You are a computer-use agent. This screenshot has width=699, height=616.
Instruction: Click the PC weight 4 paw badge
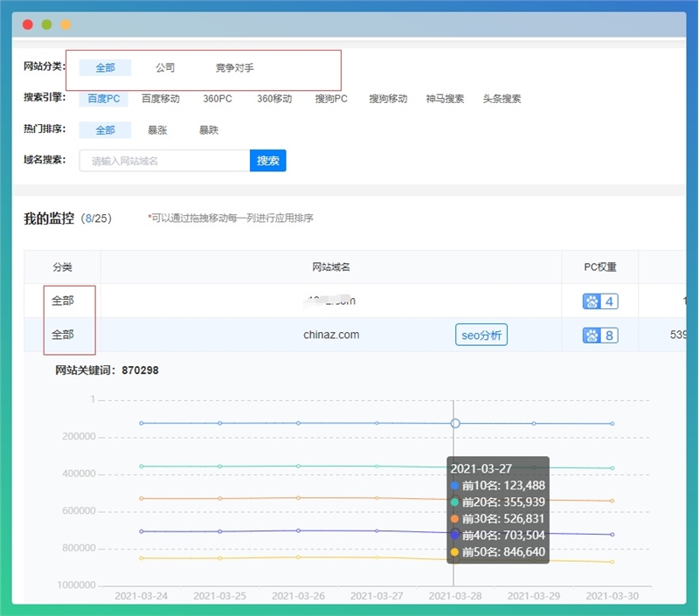pos(600,301)
